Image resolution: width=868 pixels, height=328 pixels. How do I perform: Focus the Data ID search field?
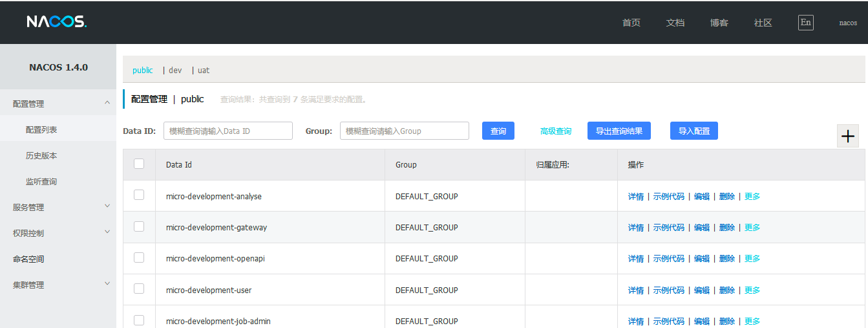(x=228, y=131)
